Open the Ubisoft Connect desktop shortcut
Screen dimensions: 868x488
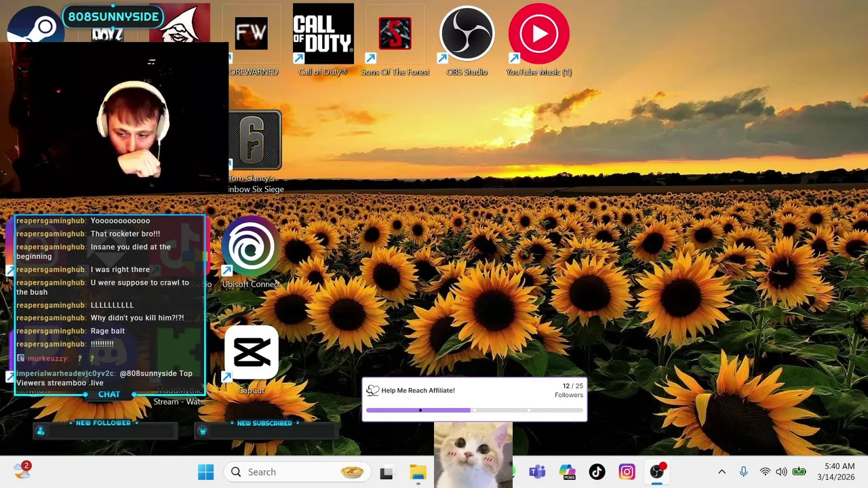251,252
